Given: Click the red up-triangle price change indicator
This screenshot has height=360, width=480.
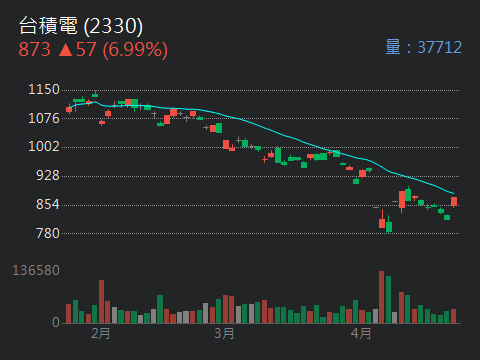Looking at the screenshot, I should pos(66,50).
